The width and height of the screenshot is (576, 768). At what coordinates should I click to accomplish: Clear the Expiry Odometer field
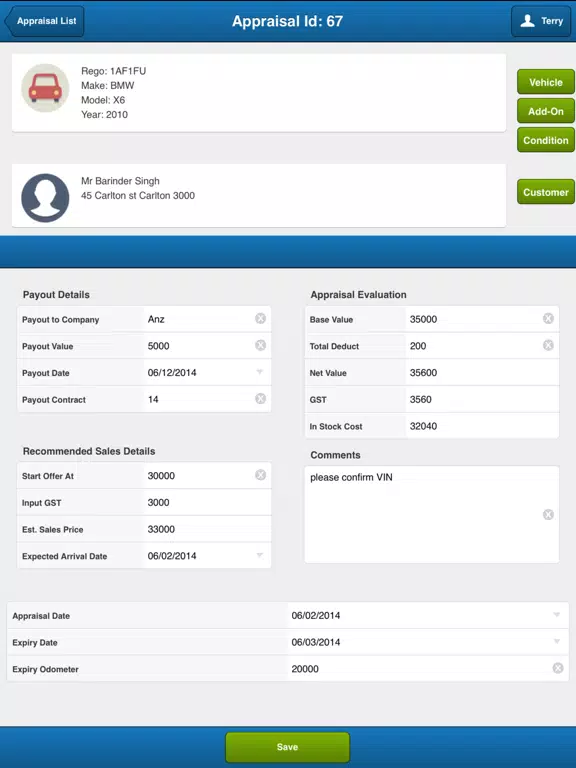pos(558,669)
